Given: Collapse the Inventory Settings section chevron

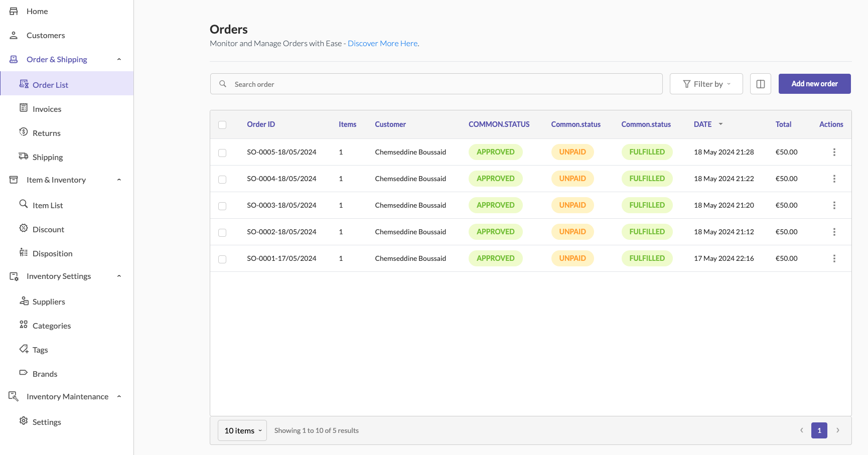Looking at the screenshot, I should click(119, 276).
